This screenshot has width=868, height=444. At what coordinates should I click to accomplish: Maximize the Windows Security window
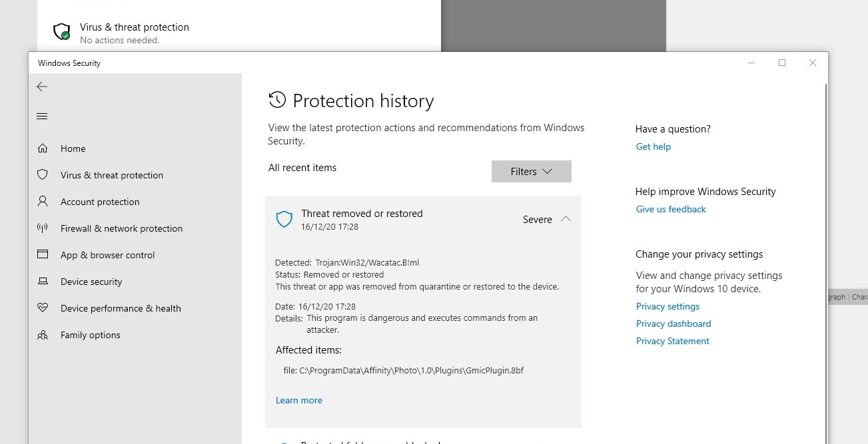[x=782, y=63]
